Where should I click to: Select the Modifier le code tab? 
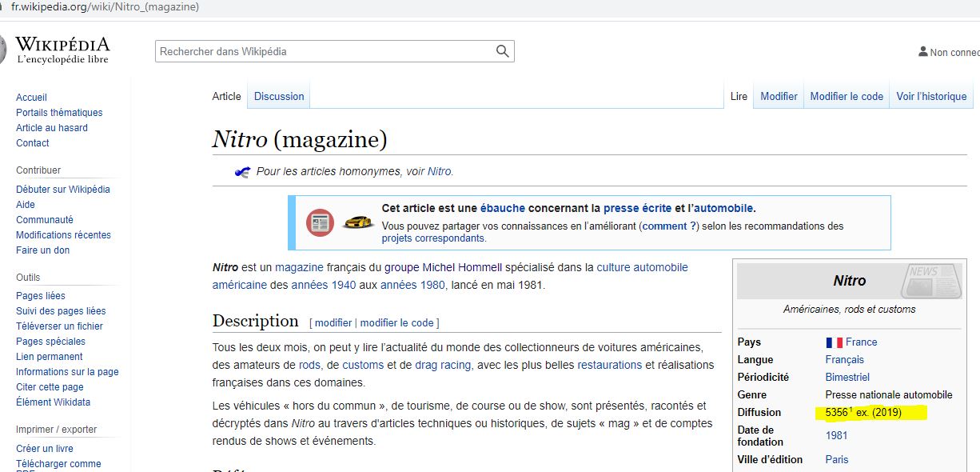point(847,96)
